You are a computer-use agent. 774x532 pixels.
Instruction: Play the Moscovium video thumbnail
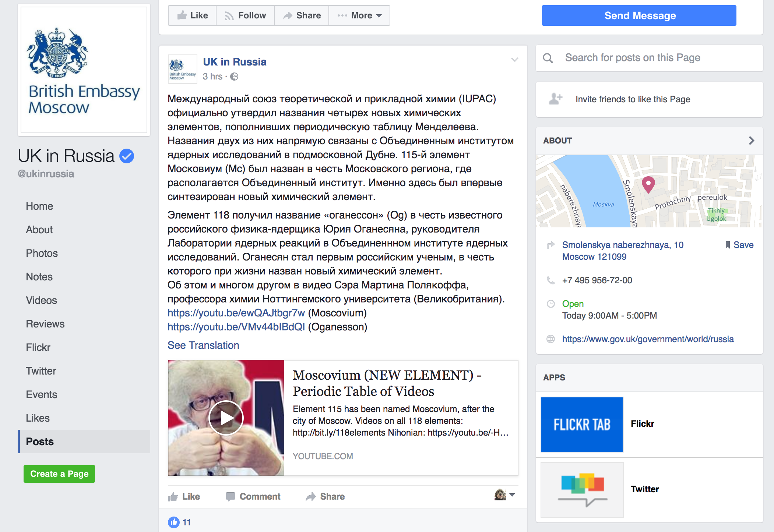coord(226,418)
